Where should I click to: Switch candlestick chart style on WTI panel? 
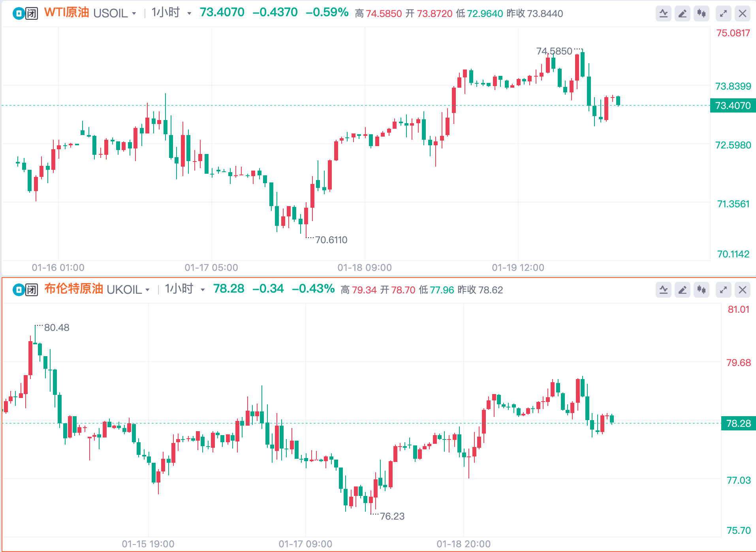[x=701, y=14]
